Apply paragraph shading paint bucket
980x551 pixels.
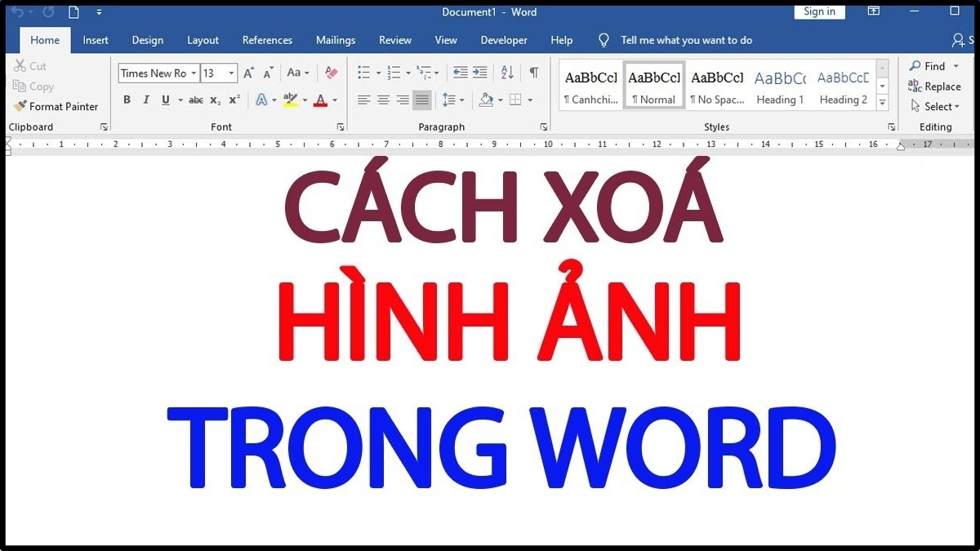(x=486, y=100)
